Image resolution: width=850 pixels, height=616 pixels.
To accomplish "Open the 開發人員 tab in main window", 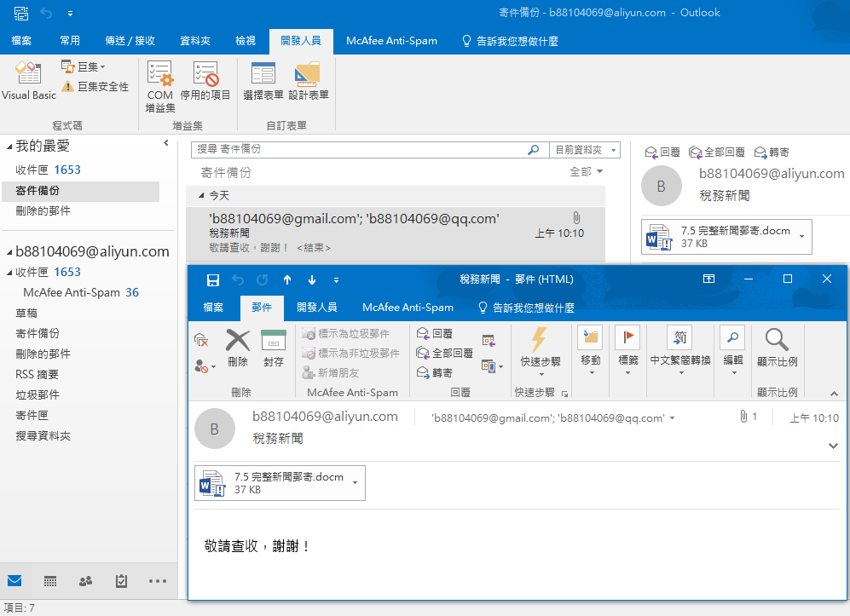I will 301,41.
